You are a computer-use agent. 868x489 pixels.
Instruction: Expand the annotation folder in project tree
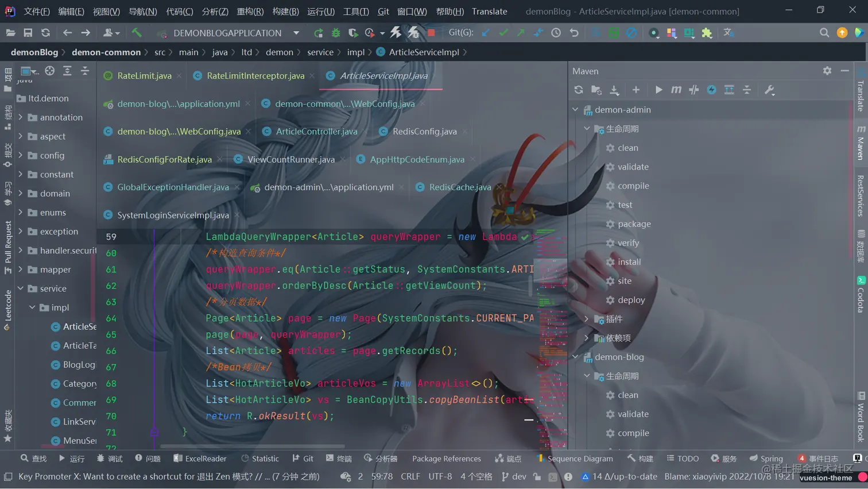pos(21,117)
